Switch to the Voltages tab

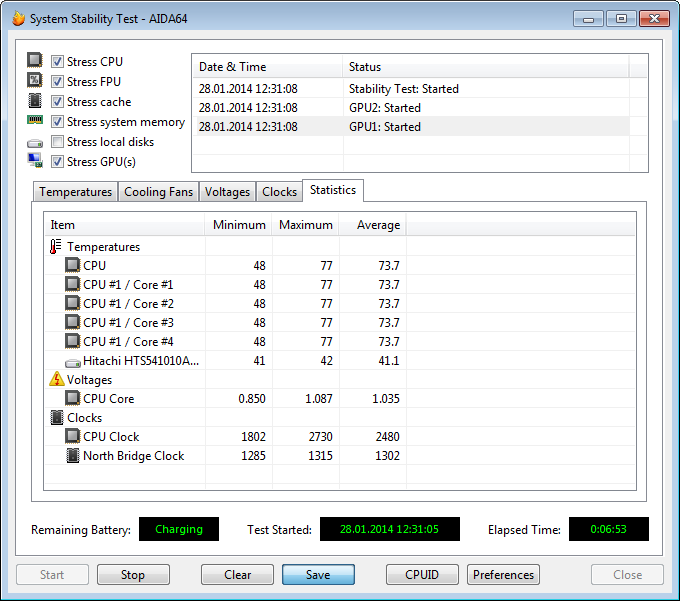(x=227, y=192)
